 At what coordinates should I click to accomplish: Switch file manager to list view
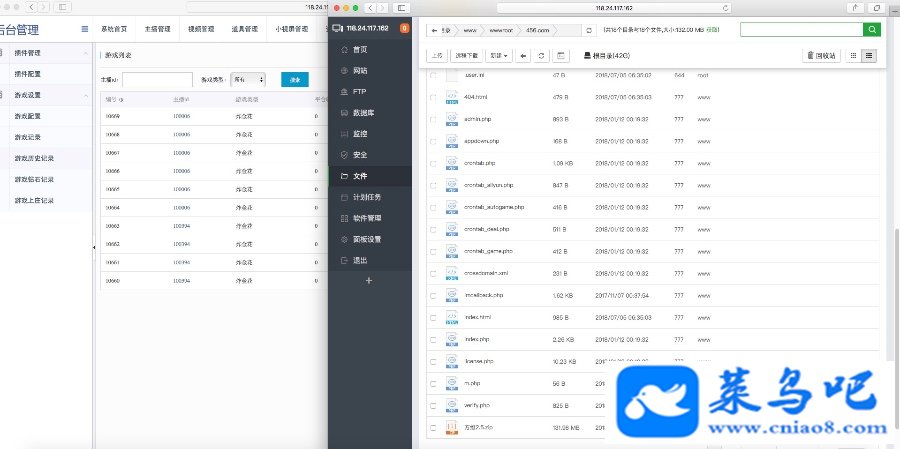point(868,56)
